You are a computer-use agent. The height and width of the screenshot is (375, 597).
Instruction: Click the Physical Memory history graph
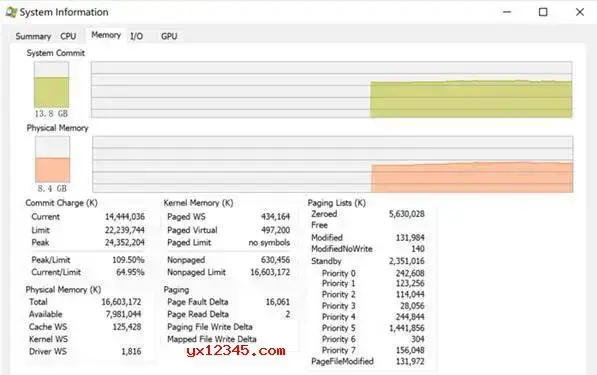[333, 164]
